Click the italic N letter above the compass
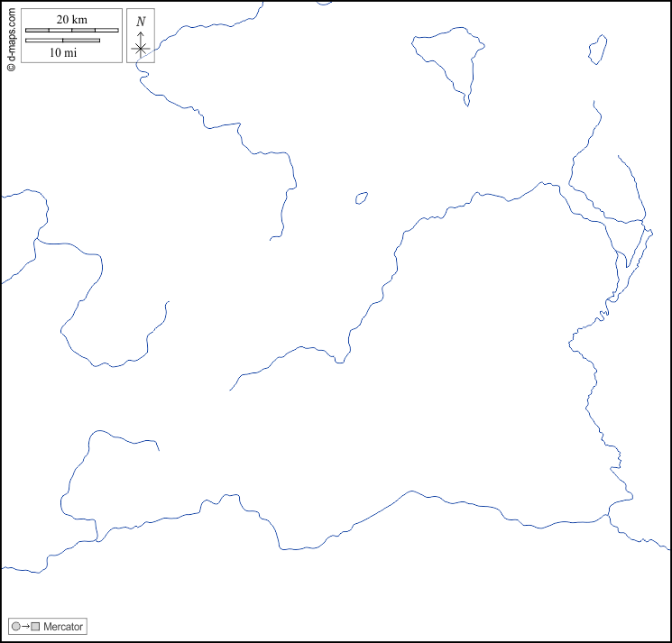This screenshot has height=643, width=672. click(141, 22)
